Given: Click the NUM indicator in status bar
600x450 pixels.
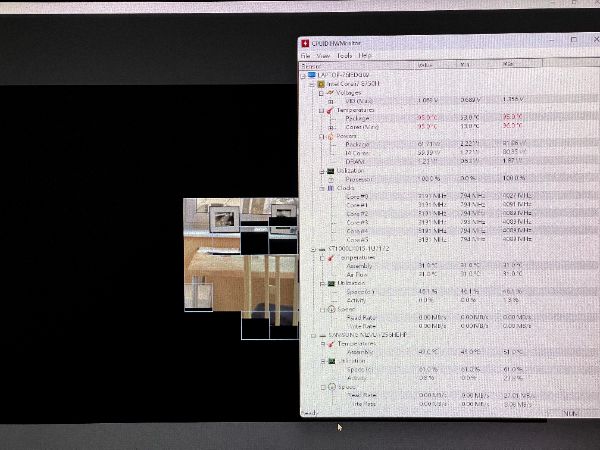Looking at the screenshot, I should coord(570,413).
